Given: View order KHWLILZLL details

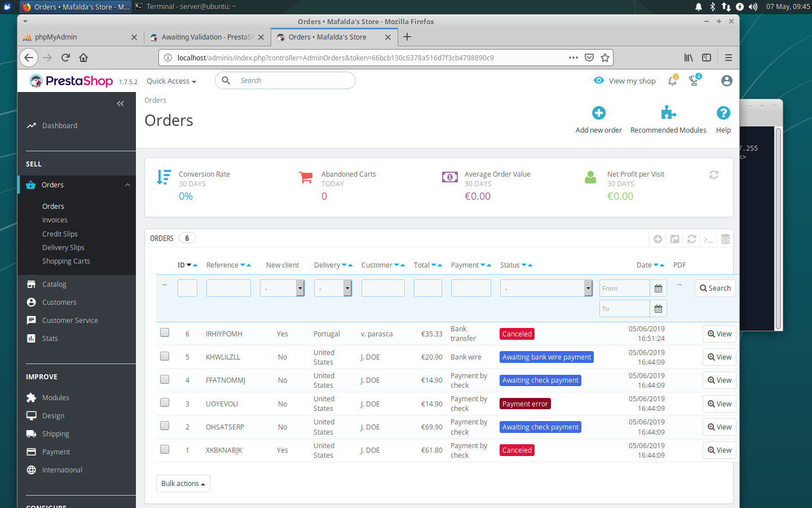Looking at the screenshot, I should pyautogui.click(x=720, y=357).
